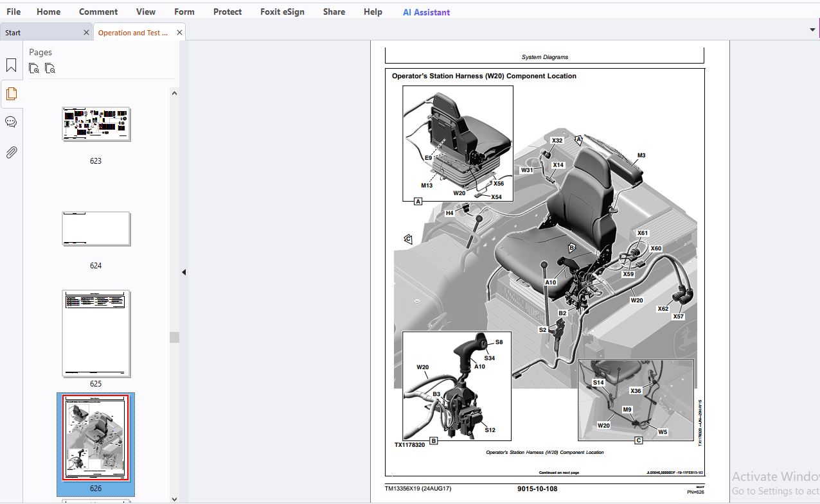Select page 626 thumbnail

(x=96, y=437)
